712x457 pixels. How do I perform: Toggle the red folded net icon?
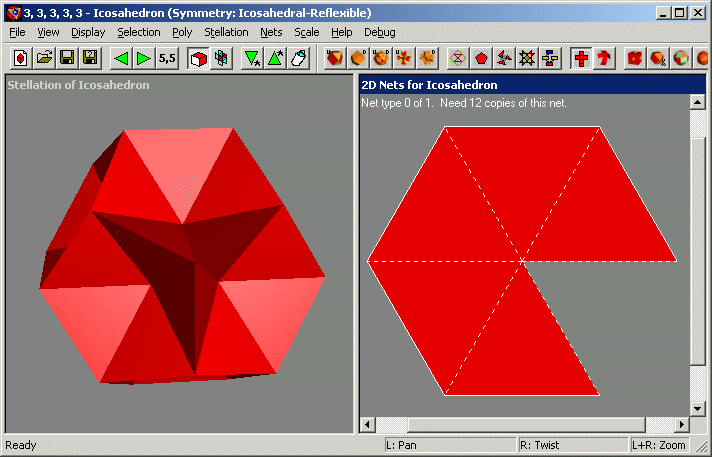604,58
